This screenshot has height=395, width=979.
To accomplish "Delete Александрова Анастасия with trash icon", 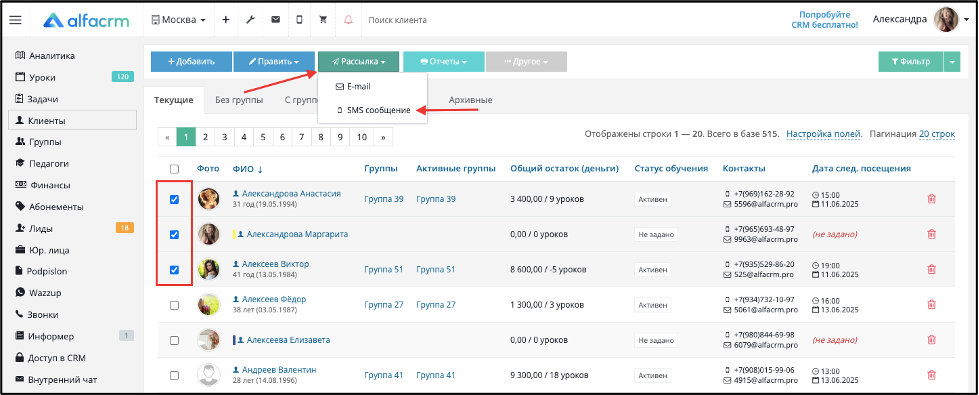I will tap(932, 199).
